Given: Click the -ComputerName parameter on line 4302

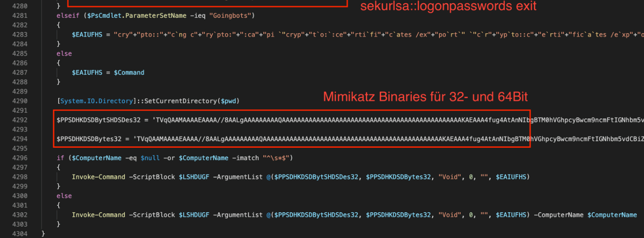Looking at the screenshot, I should click(559, 215).
